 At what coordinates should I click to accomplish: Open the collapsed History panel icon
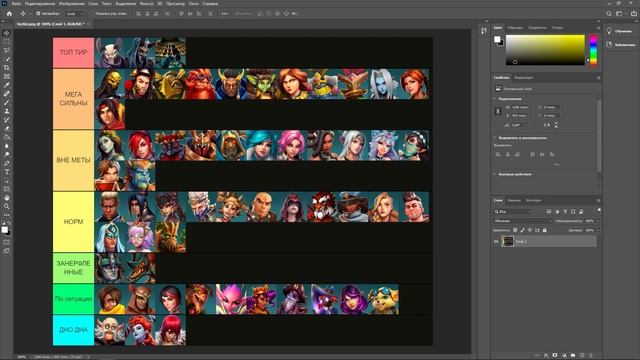click(484, 31)
